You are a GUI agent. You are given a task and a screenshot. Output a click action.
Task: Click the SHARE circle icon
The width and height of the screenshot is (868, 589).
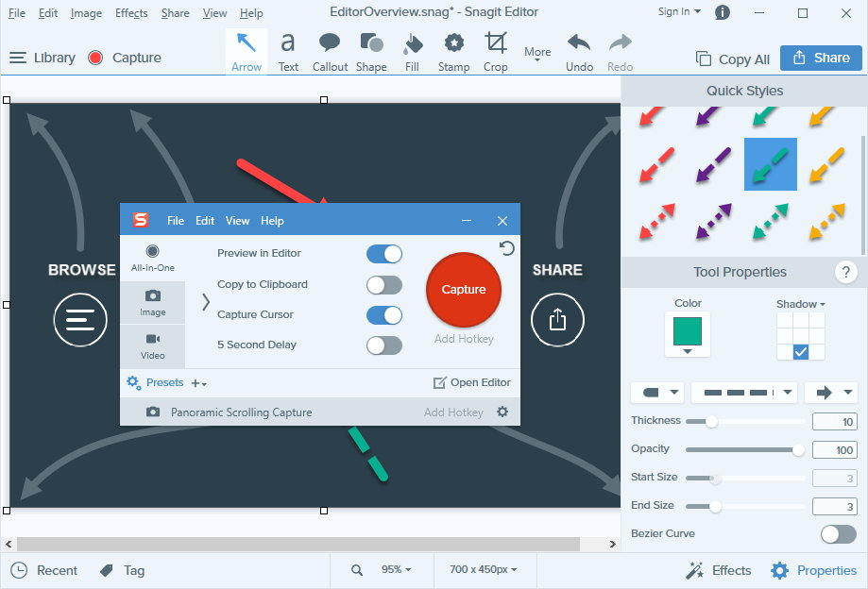[x=557, y=320]
